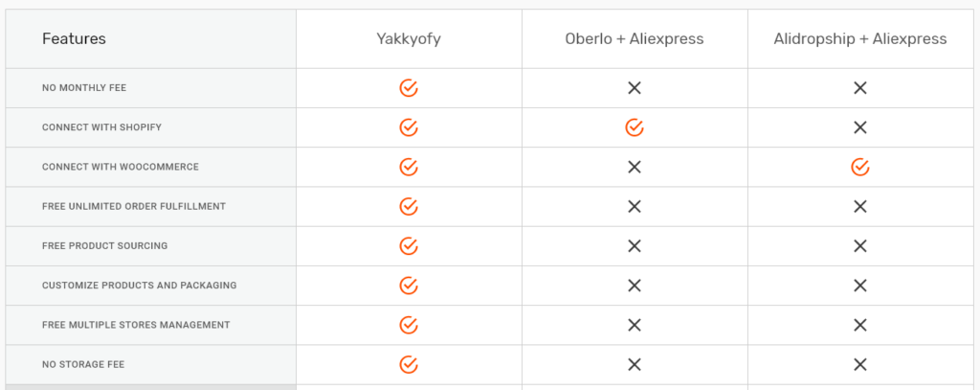This screenshot has width=980, height=390.
Task: Click Yakkyofy checkmark for No Storage Fee
Action: pos(408,364)
